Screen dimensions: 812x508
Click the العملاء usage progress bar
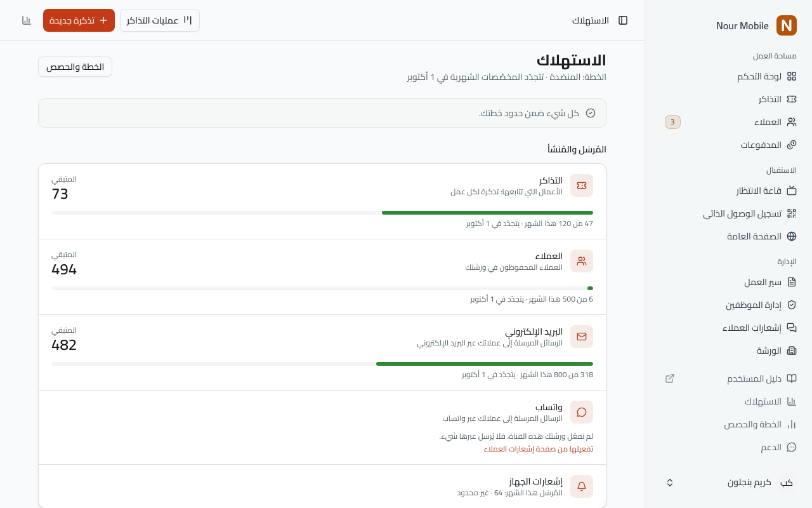tap(322, 288)
